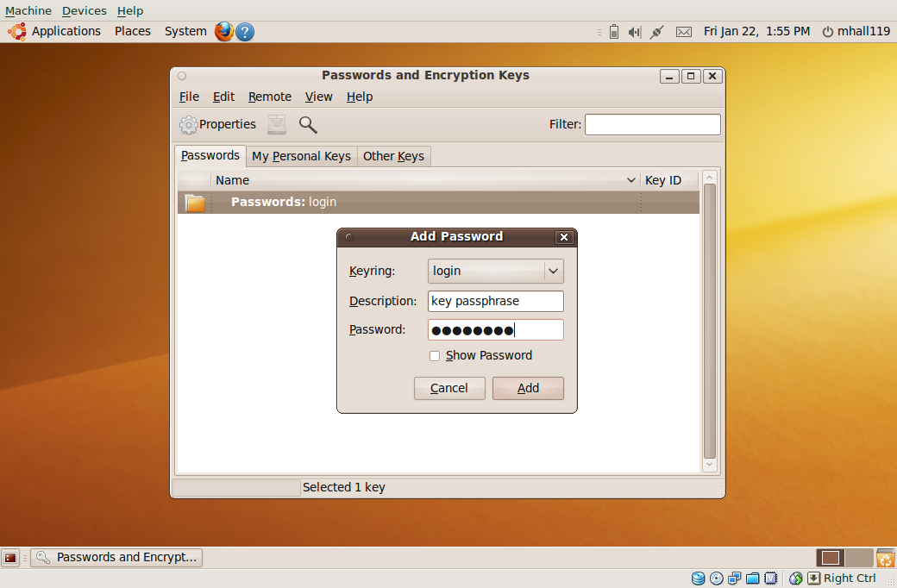
Task: Click the speaker volume icon in panel
Action: [634, 31]
